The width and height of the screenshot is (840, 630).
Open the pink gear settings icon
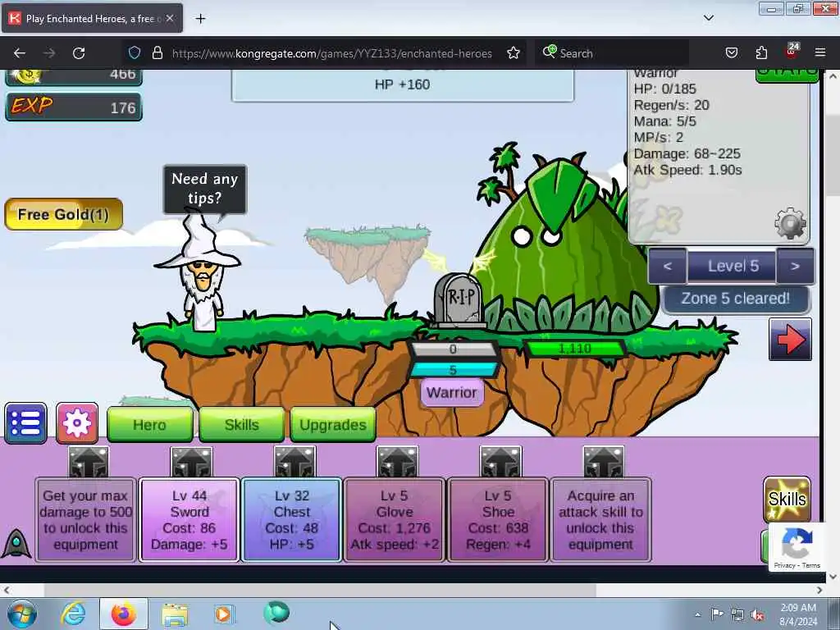point(76,423)
